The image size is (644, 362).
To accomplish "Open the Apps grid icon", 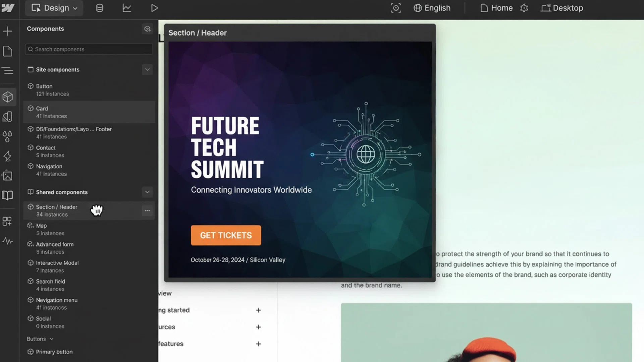I will click(x=7, y=221).
